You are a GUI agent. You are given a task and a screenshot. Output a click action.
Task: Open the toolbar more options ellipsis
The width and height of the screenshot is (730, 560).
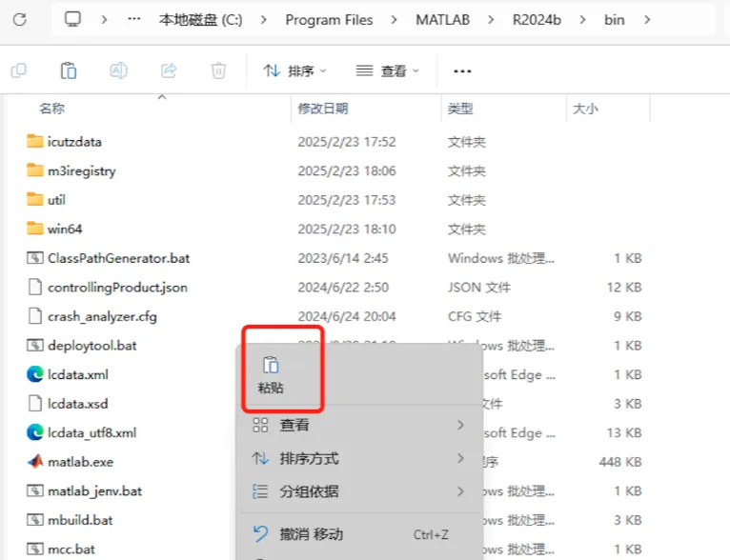pos(462,71)
